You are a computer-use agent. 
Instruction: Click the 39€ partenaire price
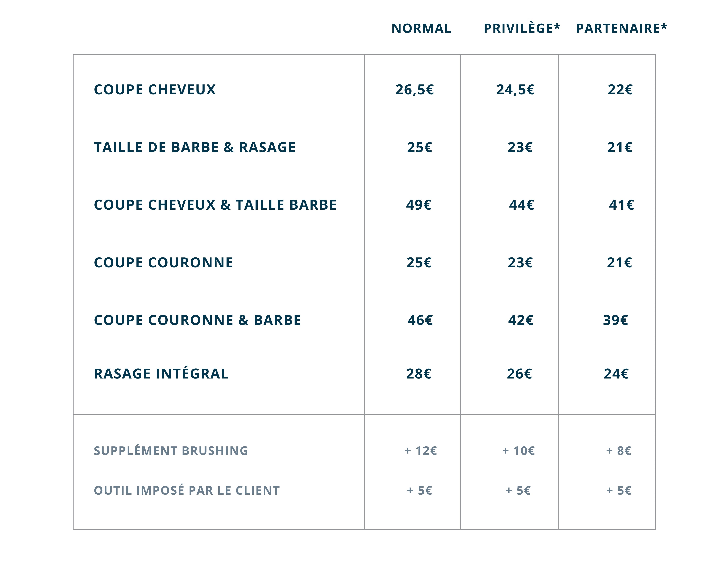click(615, 320)
